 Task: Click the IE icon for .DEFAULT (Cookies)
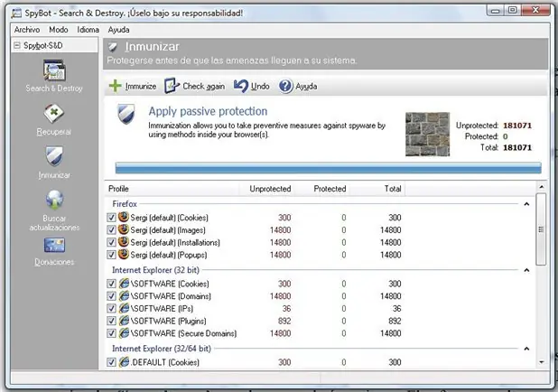click(x=124, y=361)
